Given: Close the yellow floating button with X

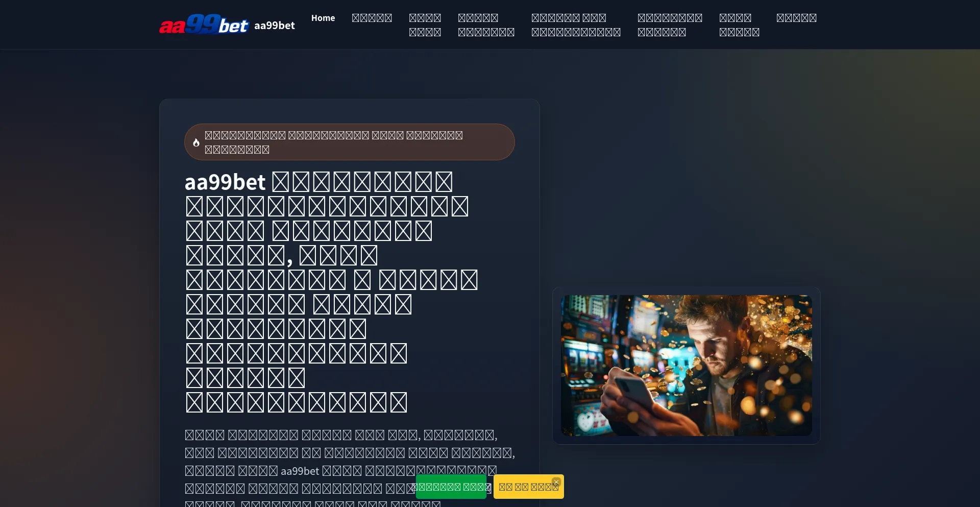Looking at the screenshot, I should click(x=556, y=481).
